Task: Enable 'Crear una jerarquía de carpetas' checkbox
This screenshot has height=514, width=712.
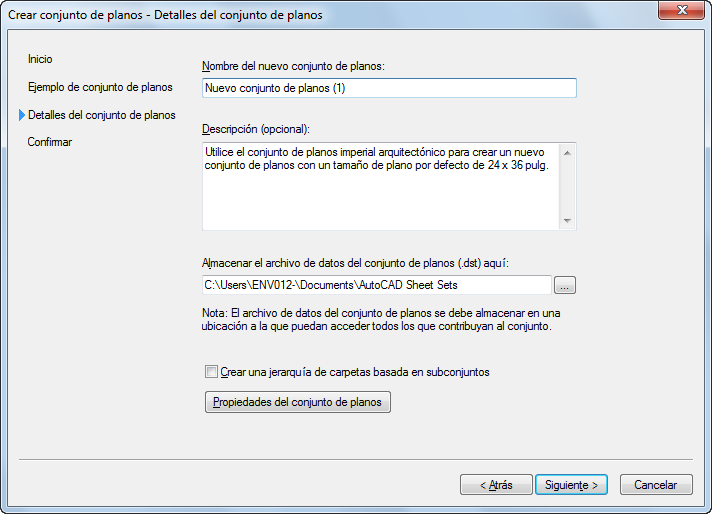Action: click(211, 372)
